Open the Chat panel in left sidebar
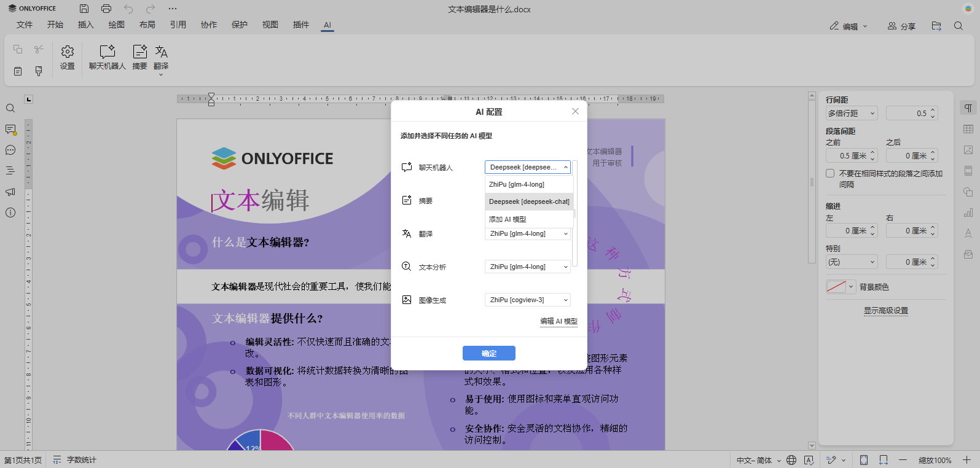 10,150
